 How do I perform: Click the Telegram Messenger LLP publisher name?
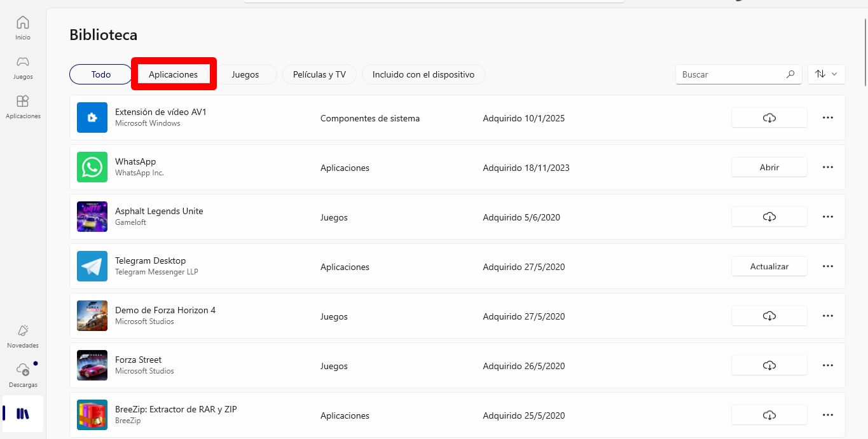pyautogui.click(x=156, y=272)
